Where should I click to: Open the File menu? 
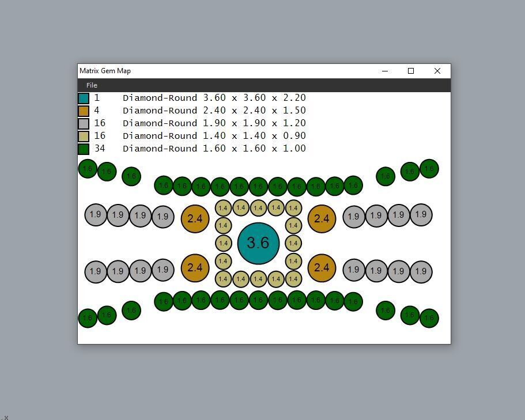pyautogui.click(x=92, y=85)
